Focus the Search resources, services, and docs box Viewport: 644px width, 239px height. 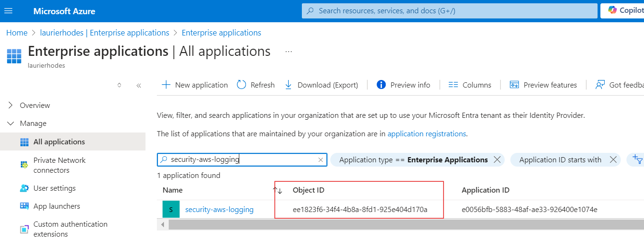click(x=449, y=10)
